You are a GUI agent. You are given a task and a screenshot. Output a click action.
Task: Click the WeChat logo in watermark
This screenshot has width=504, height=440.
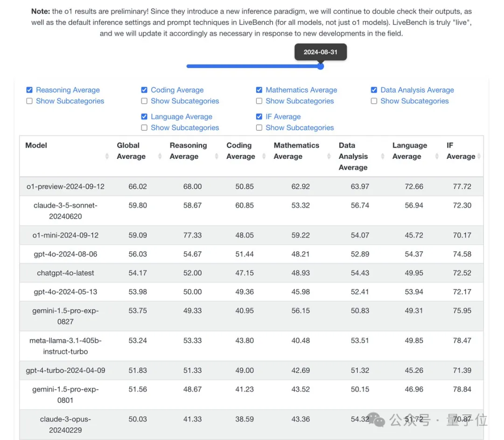tap(377, 419)
